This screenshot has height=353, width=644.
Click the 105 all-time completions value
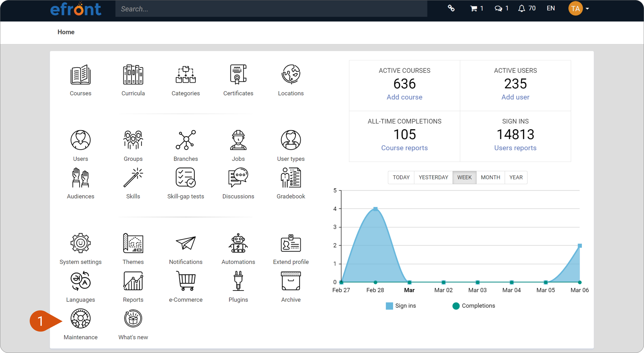click(405, 135)
